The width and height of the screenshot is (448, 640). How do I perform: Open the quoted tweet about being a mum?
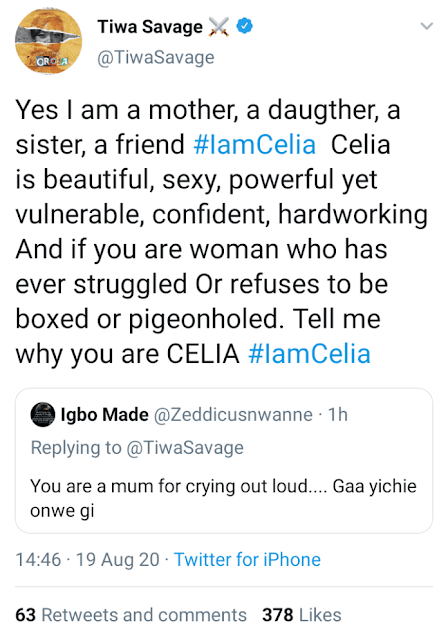(224, 461)
